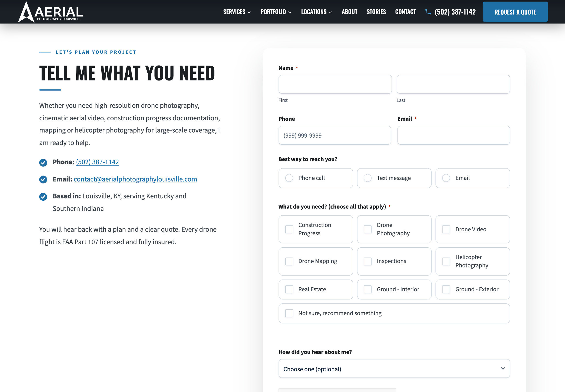
Task: Enable the Drone Video checkbox
Action: click(x=446, y=230)
